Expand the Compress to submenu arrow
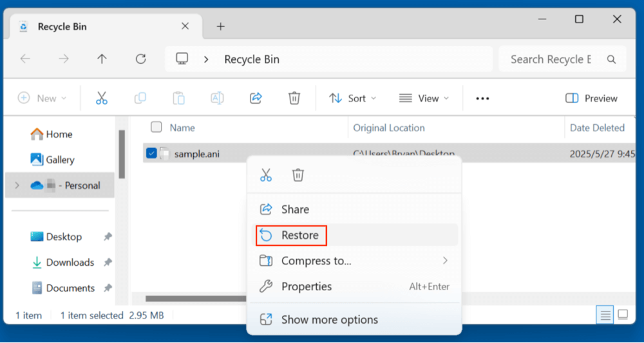This screenshot has width=644, height=343. pyautogui.click(x=445, y=261)
